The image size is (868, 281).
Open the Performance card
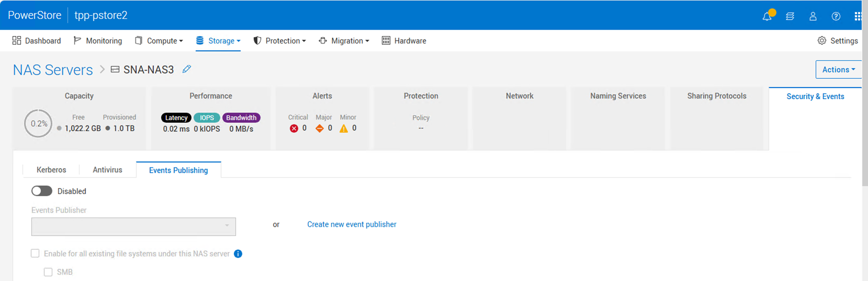point(211,118)
